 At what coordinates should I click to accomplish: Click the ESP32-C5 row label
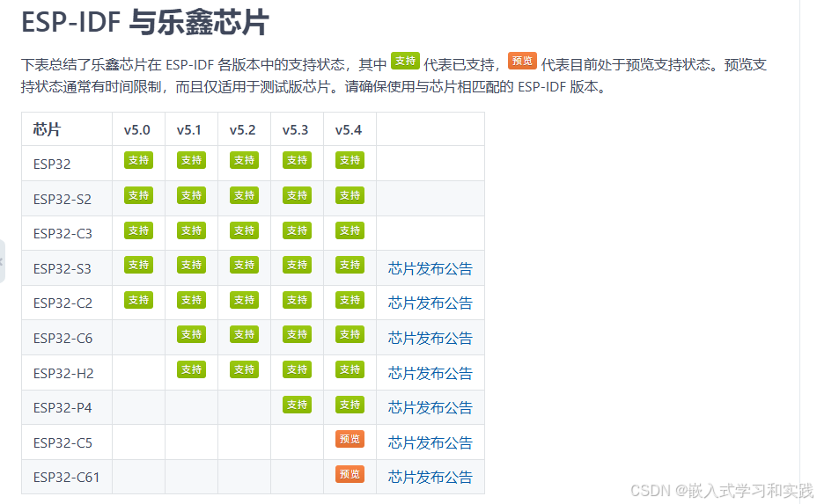[63, 443]
